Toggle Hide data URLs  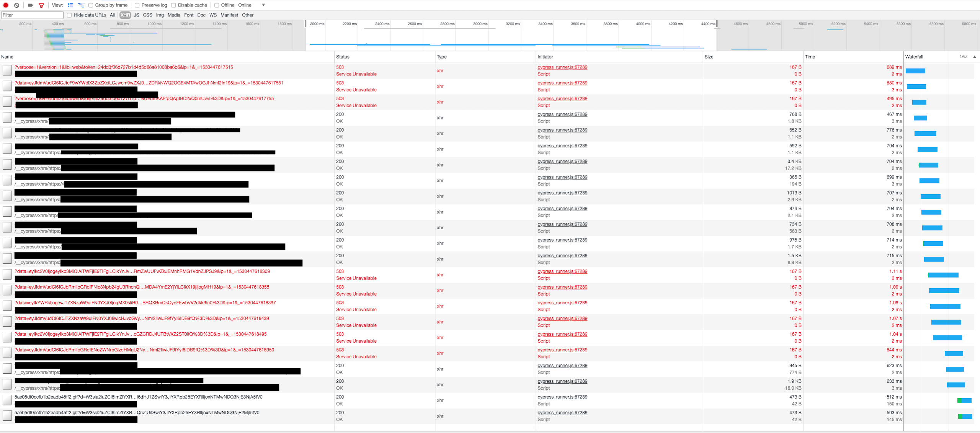click(x=69, y=15)
